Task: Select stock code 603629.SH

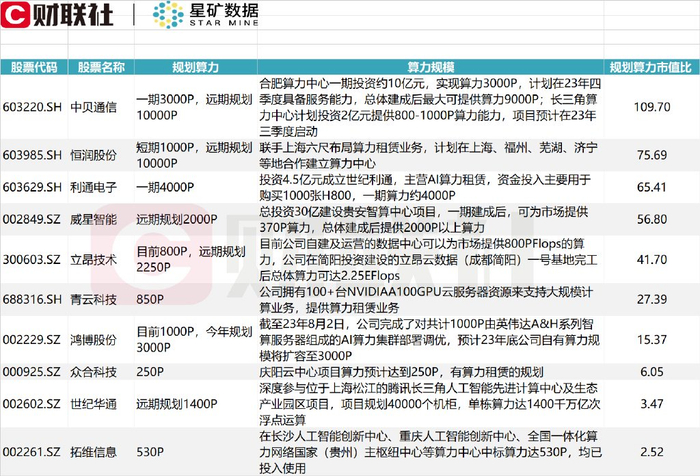Action: click(32, 187)
